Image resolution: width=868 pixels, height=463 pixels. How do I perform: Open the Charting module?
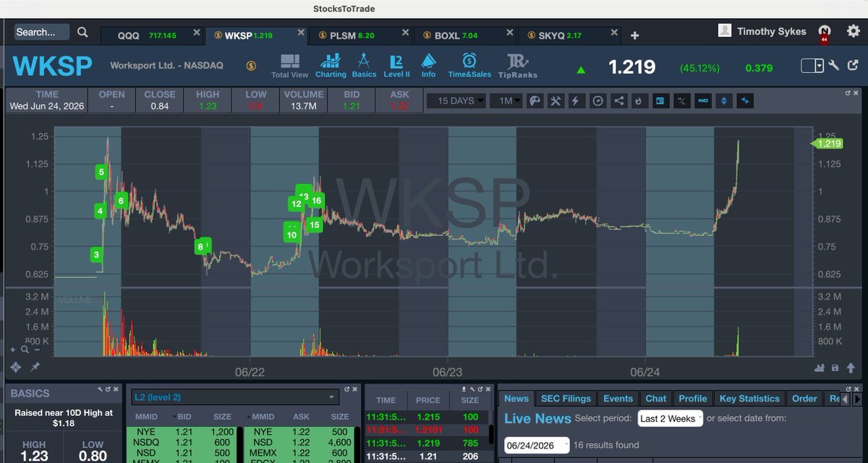click(331, 66)
